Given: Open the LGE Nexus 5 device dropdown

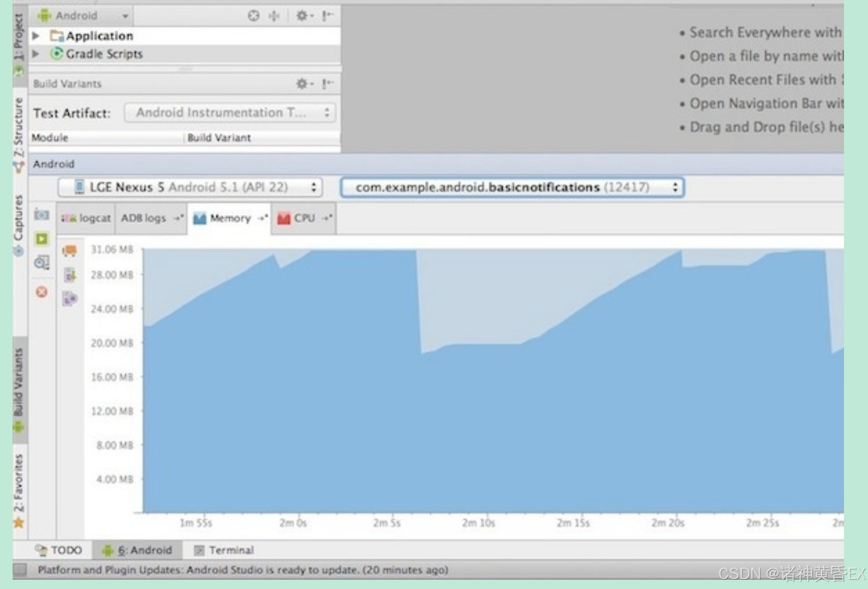Looking at the screenshot, I should tap(190, 187).
